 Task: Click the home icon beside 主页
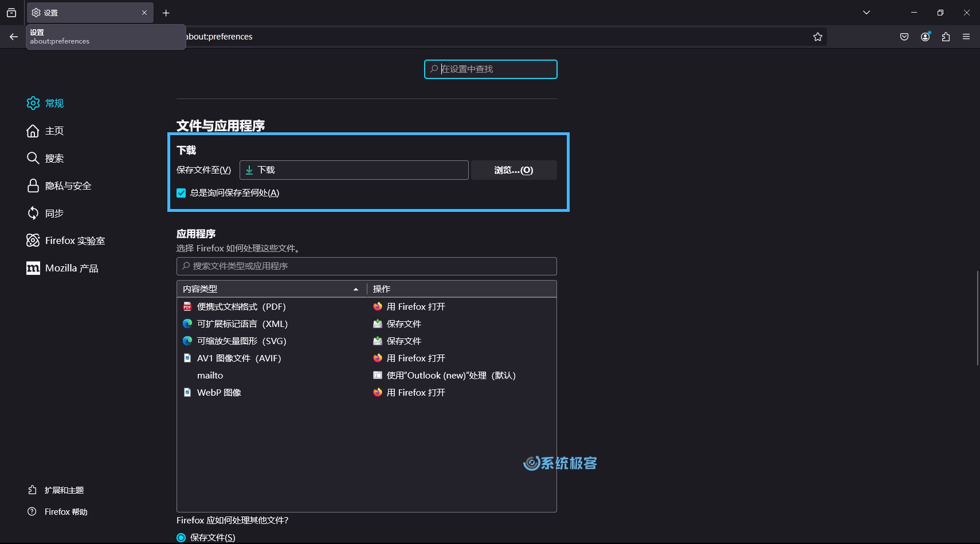[33, 131]
